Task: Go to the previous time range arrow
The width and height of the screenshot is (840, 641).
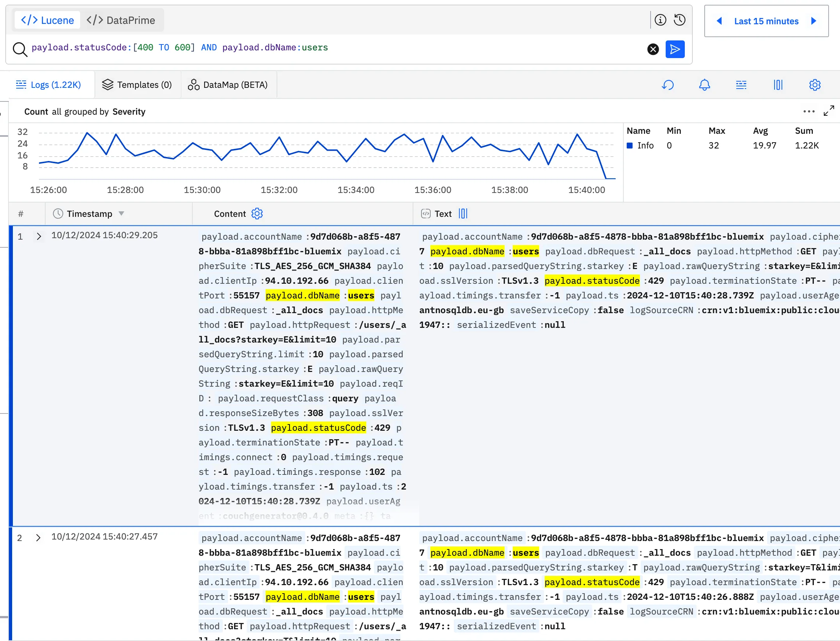Action: coord(719,21)
